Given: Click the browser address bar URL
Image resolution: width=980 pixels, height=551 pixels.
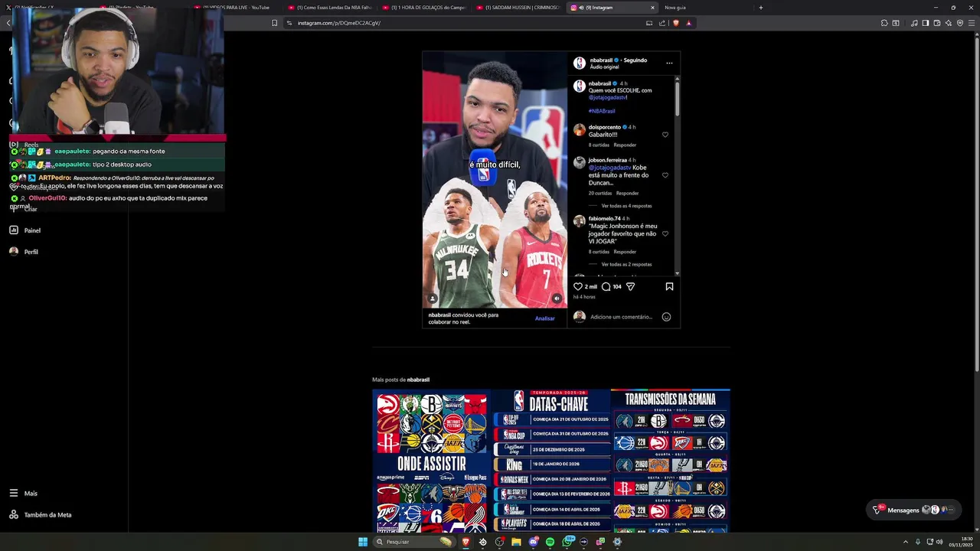Looking at the screenshot, I should 339,23.
